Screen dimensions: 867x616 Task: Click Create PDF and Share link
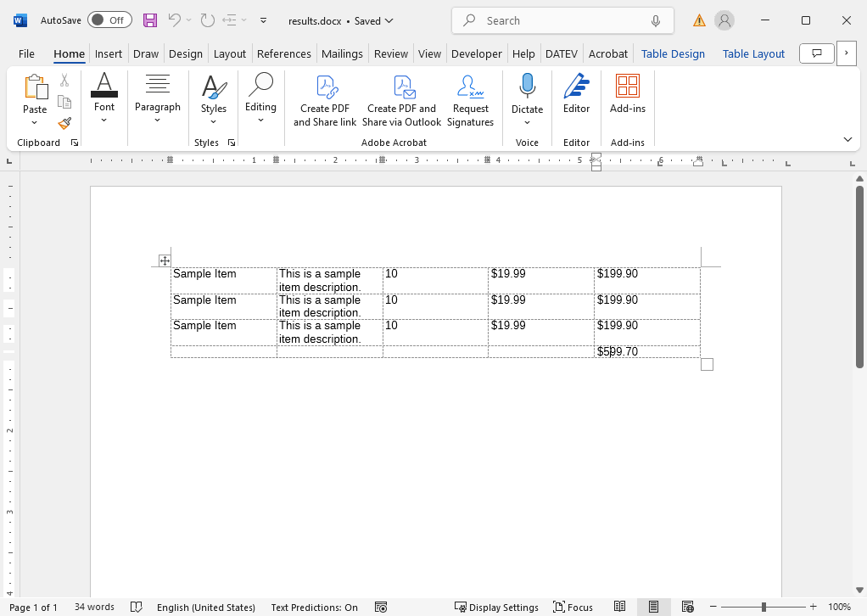(325, 101)
